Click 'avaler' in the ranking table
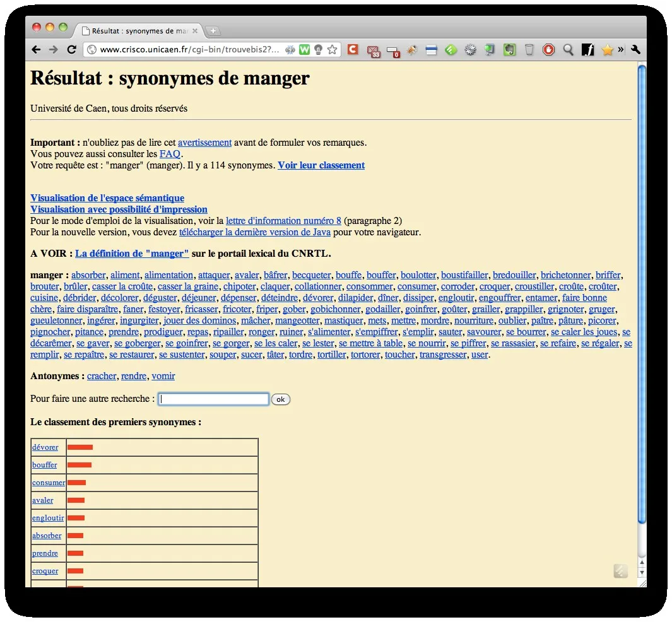Viewport: 672px width, 622px height. click(43, 500)
